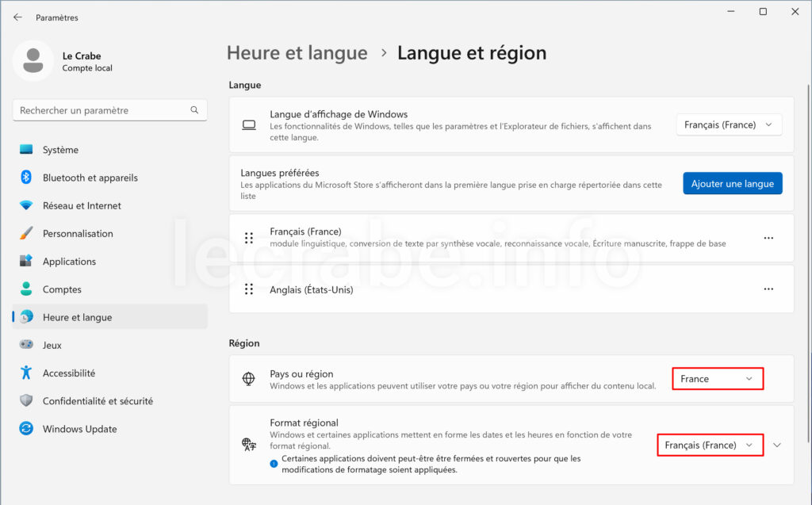812x505 pixels.
Task: Click the Windows Update sync icon
Action: (x=26, y=428)
